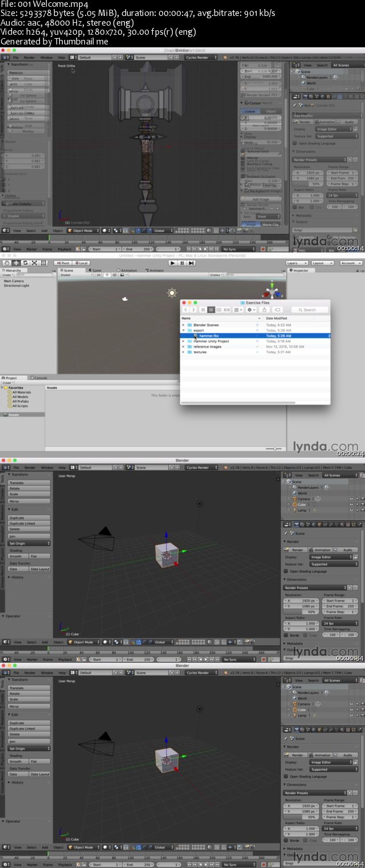Open Set Origin dropdown in the 00:00:34 Blender frame

[29, 543]
